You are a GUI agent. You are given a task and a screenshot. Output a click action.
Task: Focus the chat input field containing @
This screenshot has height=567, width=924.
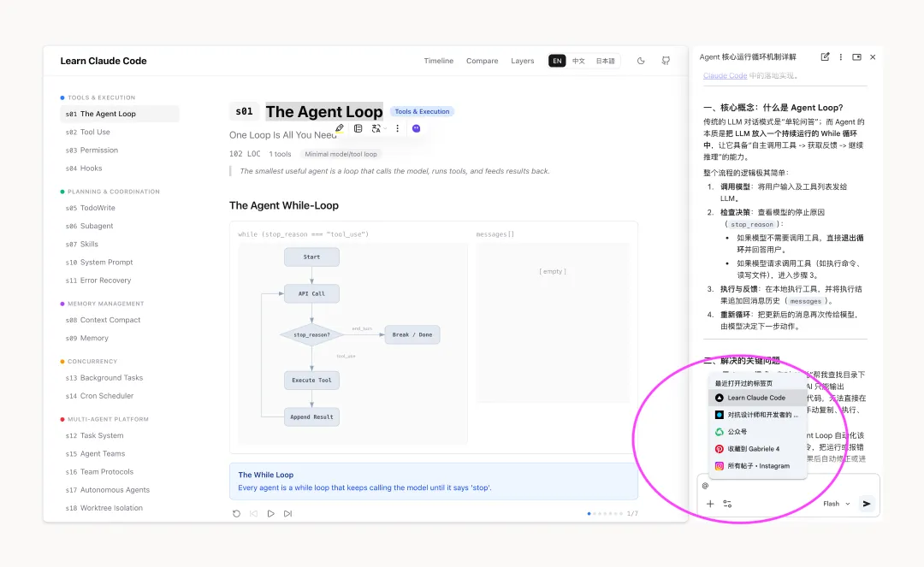click(x=787, y=486)
